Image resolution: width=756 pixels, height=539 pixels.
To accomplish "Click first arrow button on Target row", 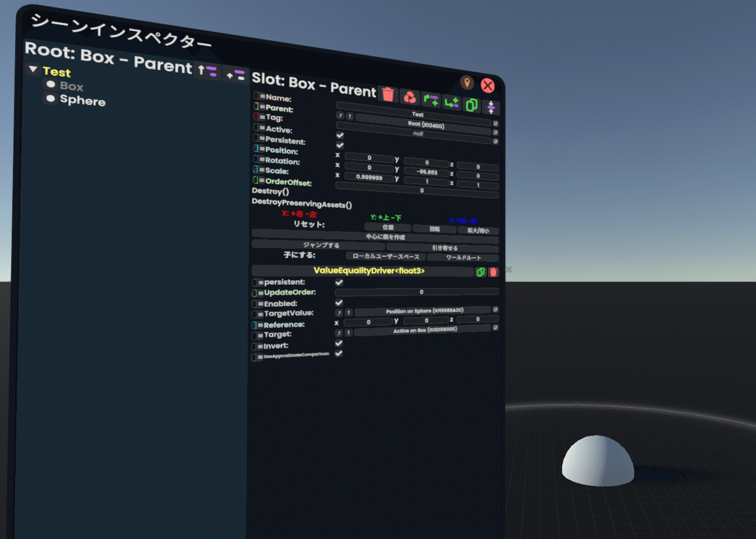I will [339, 332].
